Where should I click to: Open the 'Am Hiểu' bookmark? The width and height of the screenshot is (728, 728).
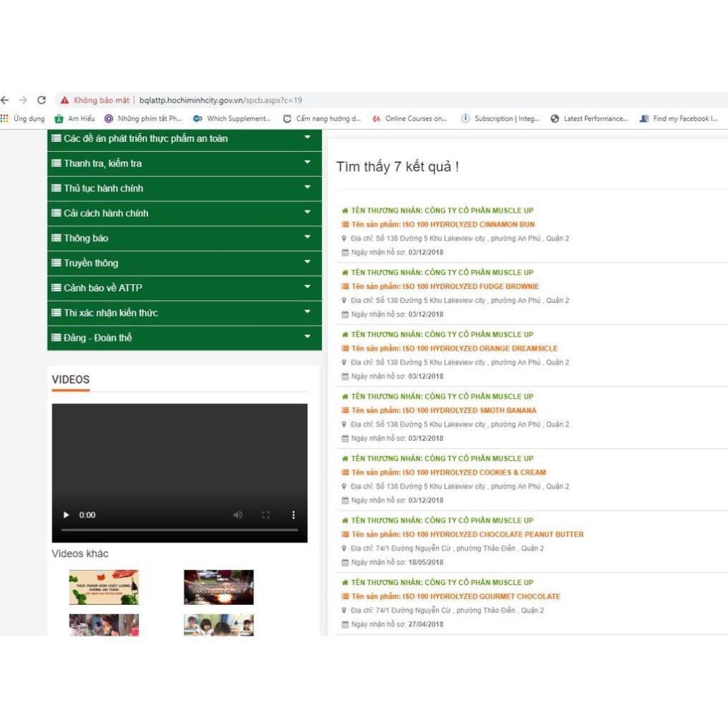point(74,119)
